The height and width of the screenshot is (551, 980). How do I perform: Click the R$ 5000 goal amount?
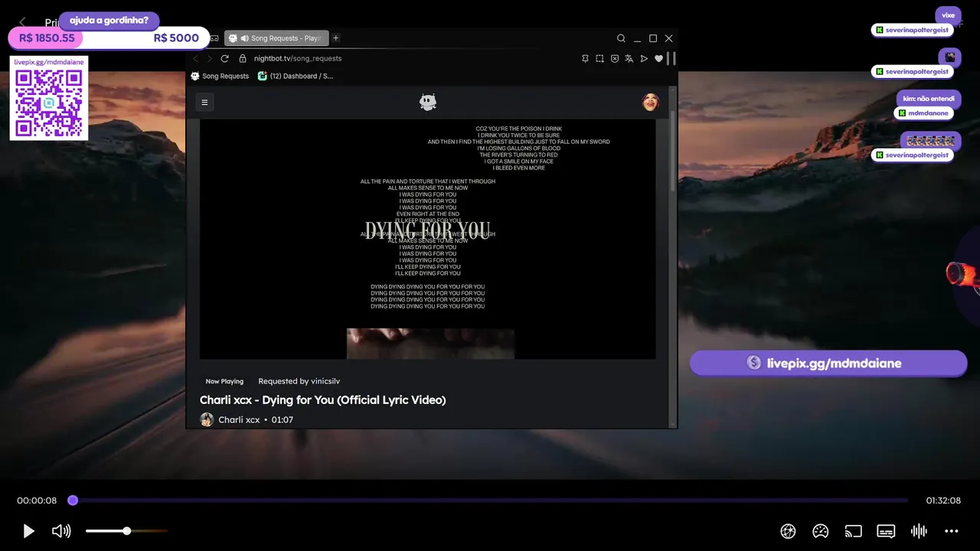(176, 38)
